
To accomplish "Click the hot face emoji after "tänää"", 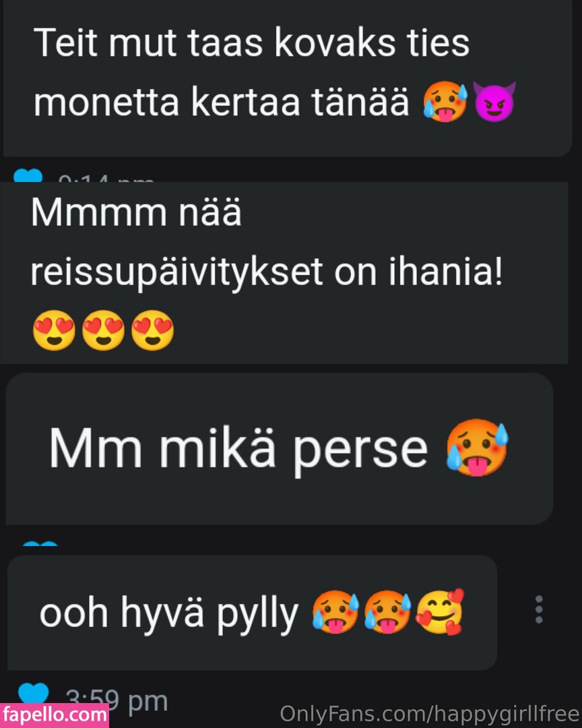I will point(445,102).
